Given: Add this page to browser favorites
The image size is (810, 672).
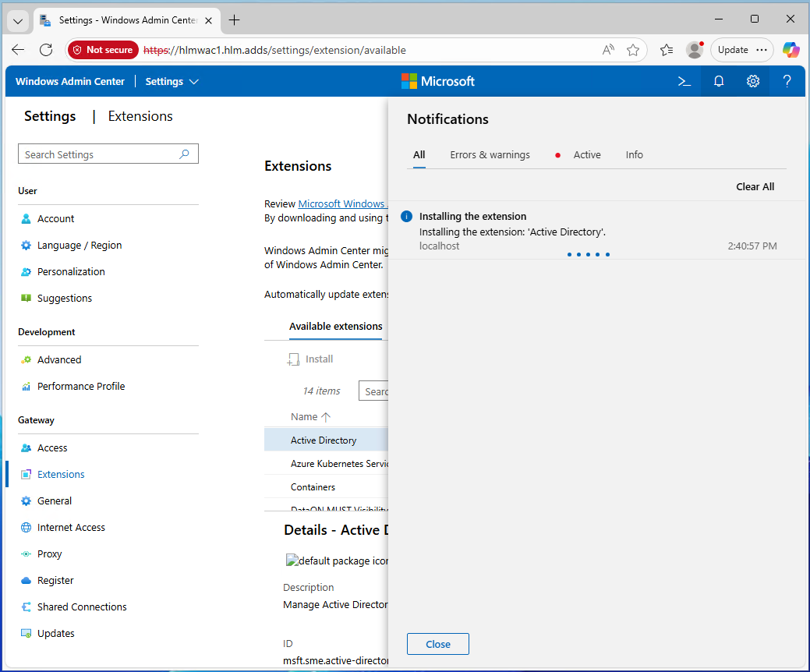Looking at the screenshot, I should pos(633,50).
